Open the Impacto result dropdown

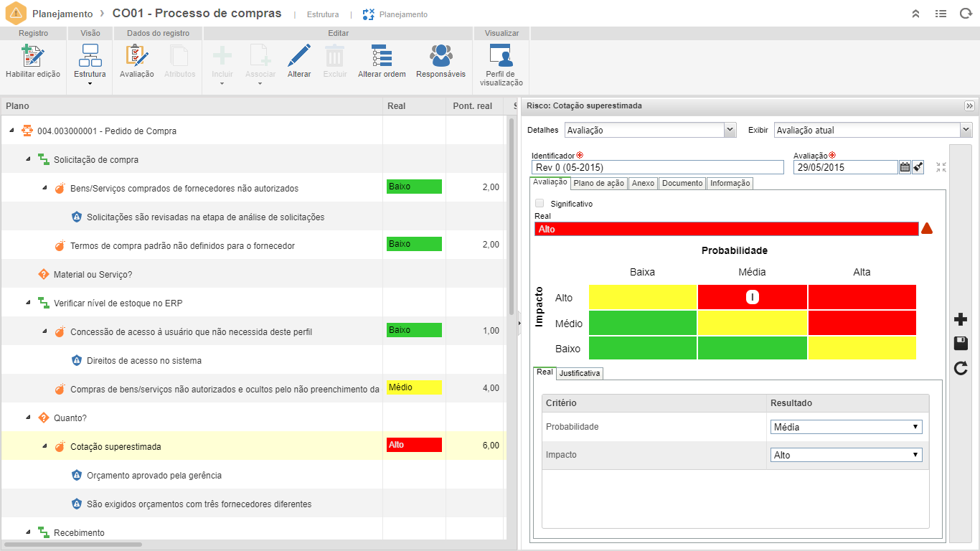846,455
